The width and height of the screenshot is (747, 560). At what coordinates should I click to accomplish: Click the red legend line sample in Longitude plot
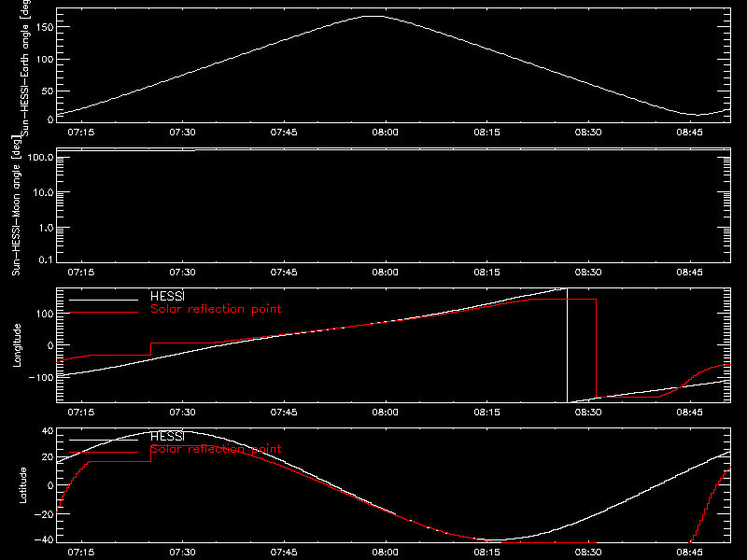coord(104,313)
